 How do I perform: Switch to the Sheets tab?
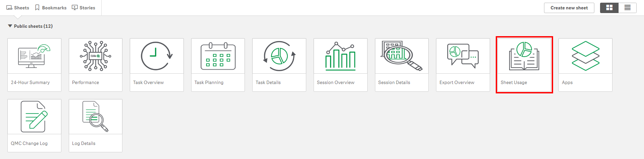click(x=18, y=8)
